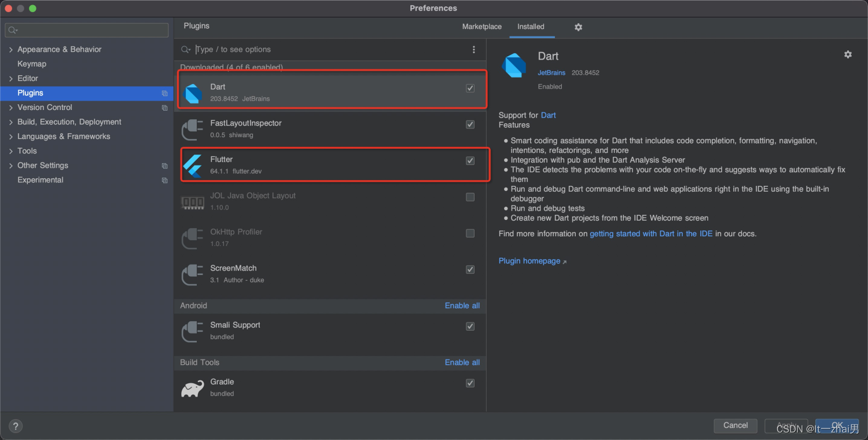Open the vertical dots plugin options menu
Viewport: 868px width, 440px height.
pos(474,50)
